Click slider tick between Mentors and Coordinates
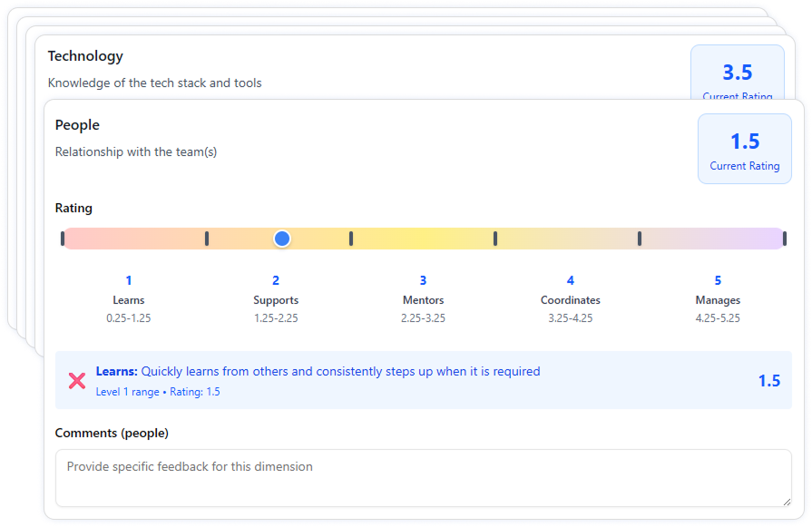 click(495, 239)
